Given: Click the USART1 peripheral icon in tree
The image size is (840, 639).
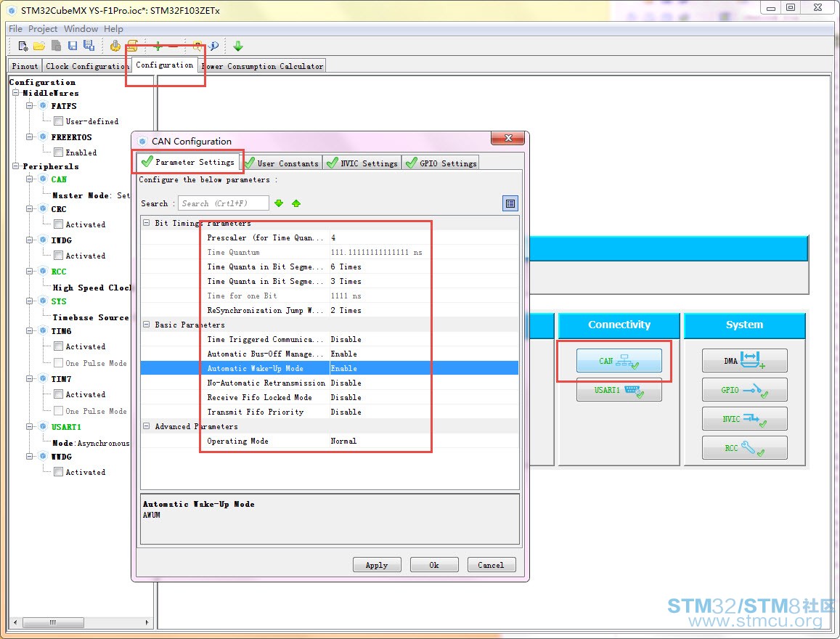Looking at the screenshot, I should (x=44, y=426).
